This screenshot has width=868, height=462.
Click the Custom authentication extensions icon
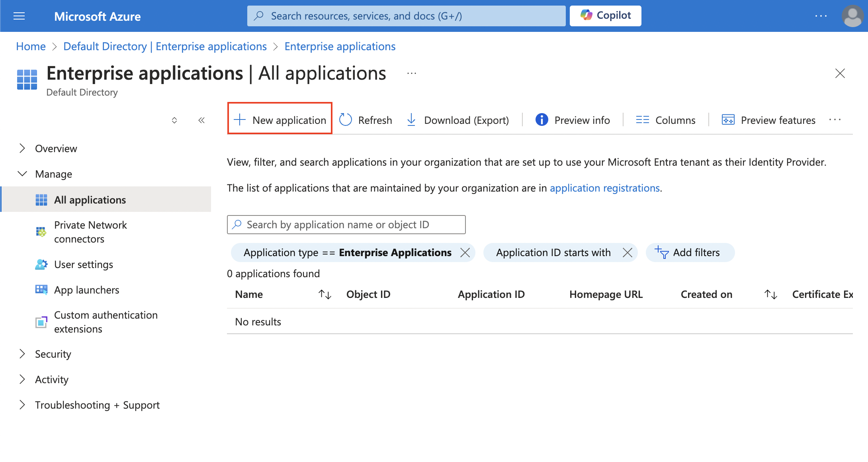click(x=41, y=322)
